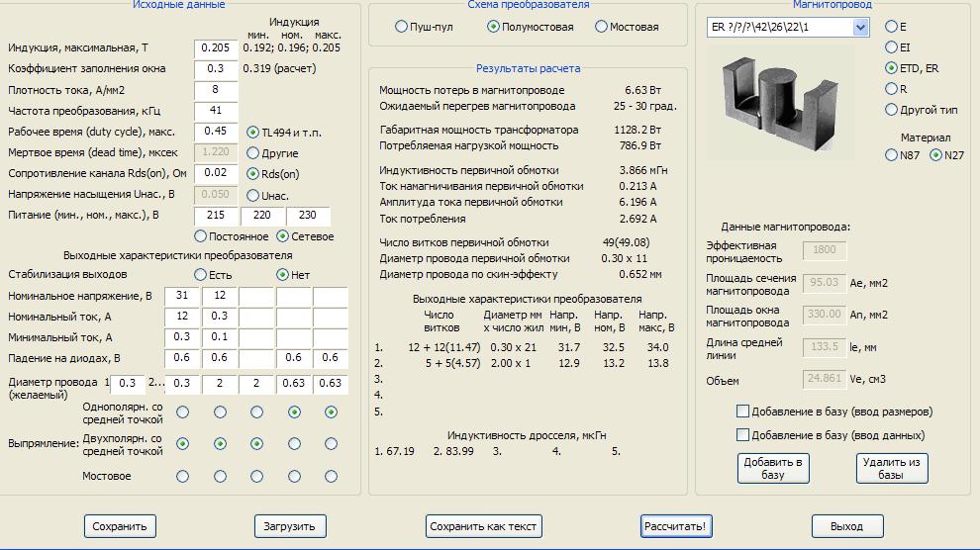
Task: Select Мостовое rectification for second output
Action: pyautogui.click(x=220, y=477)
